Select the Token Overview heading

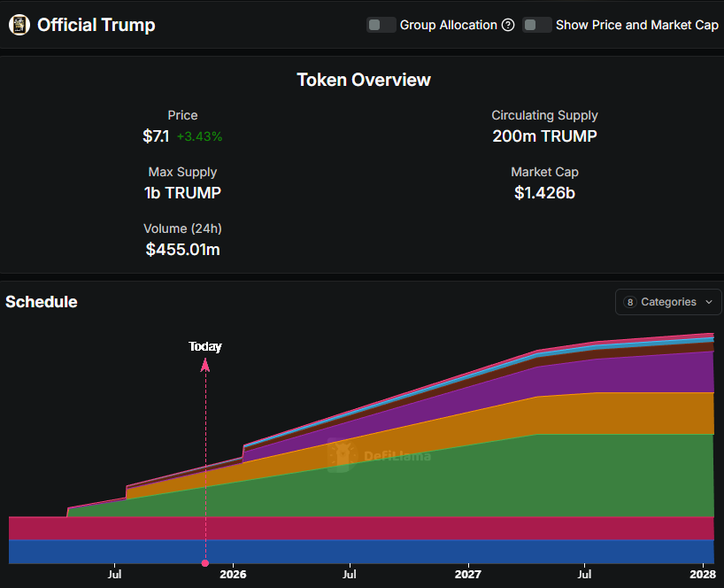[x=364, y=80]
